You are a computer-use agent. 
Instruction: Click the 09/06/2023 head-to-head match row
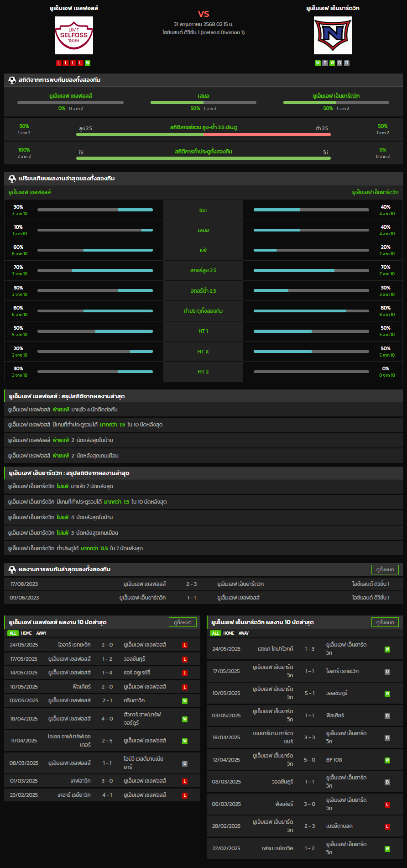[x=203, y=598]
